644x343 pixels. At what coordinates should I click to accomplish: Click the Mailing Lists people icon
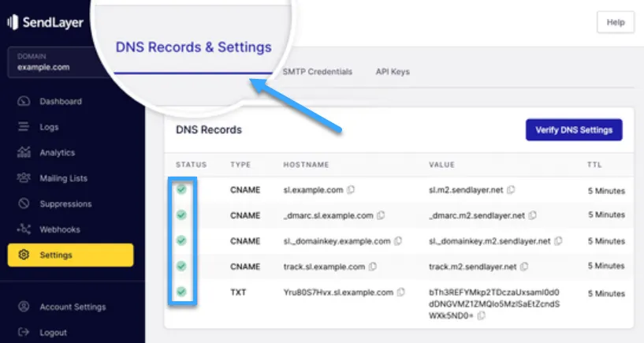click(x=24, y=177)
